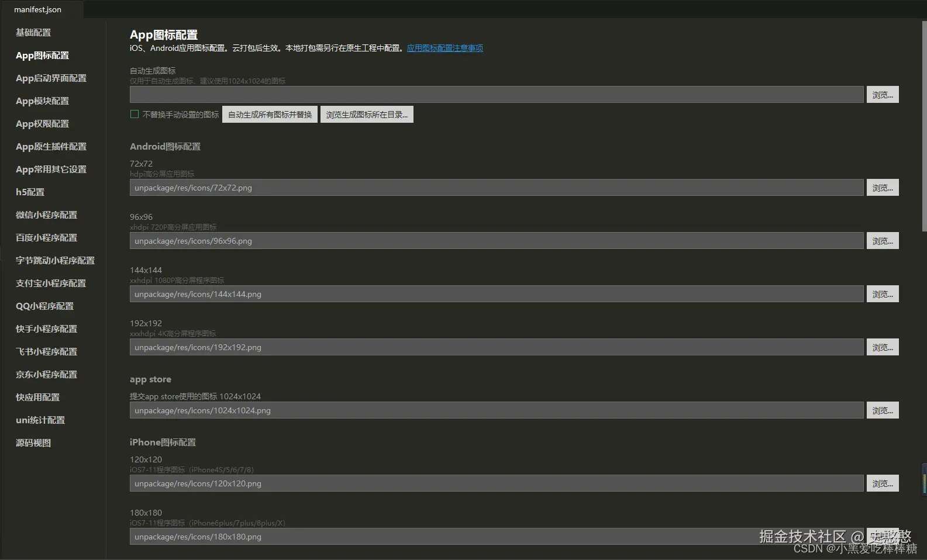Click the iPhone图标配置 section heading
The height and width of the screenshot is (560, 927).
pyautogui.click(x=163, y=443)
